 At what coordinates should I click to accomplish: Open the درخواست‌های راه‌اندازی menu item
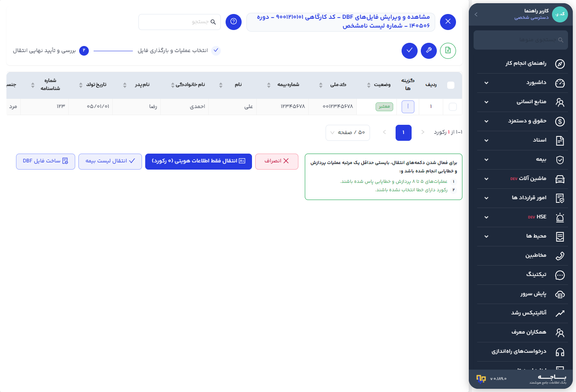[x=522, y=352]
